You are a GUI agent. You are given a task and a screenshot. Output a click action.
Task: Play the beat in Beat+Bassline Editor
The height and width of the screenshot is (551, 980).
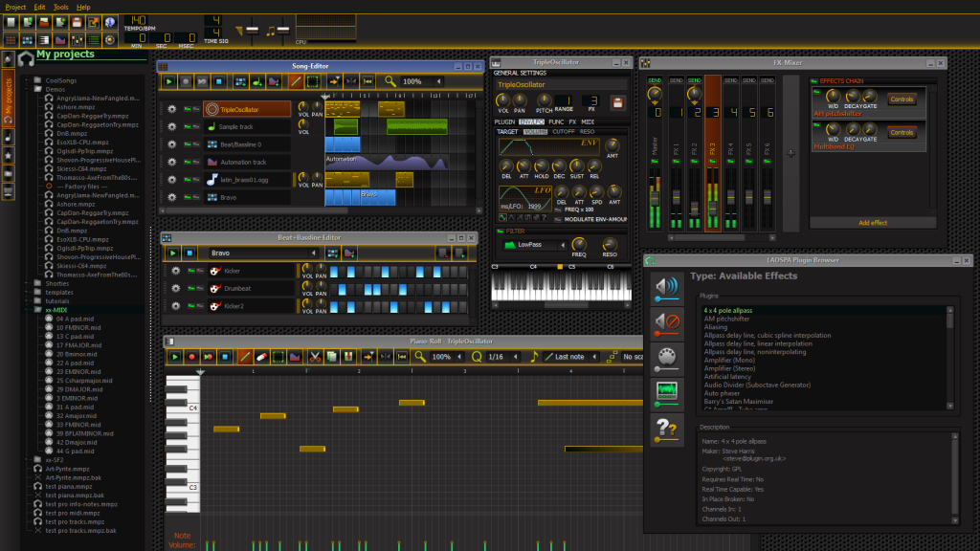[x=172, y=253]
